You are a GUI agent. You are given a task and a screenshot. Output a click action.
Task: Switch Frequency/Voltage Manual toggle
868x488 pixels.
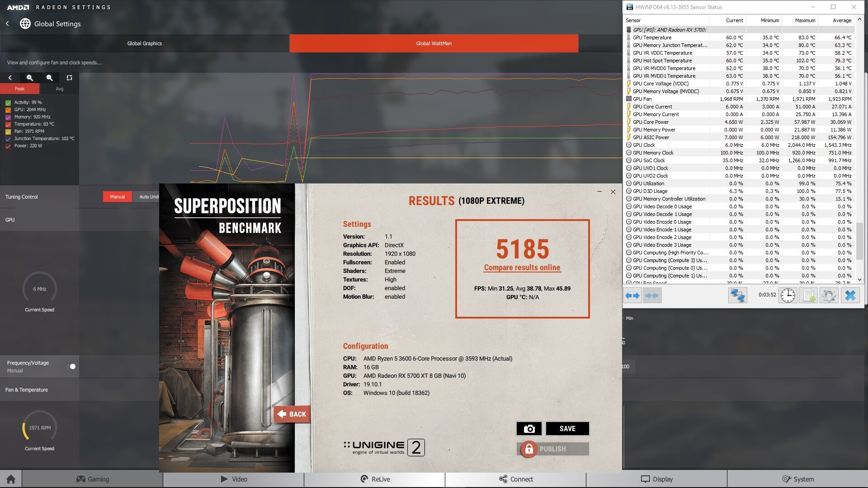(71, 366)
